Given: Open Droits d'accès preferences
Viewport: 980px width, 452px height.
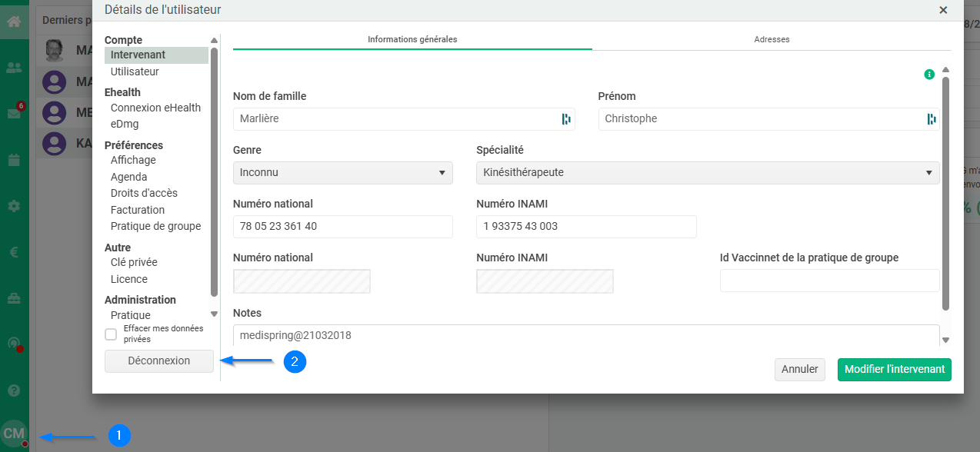Looking at the screenshot, I should tap(144, 193).
